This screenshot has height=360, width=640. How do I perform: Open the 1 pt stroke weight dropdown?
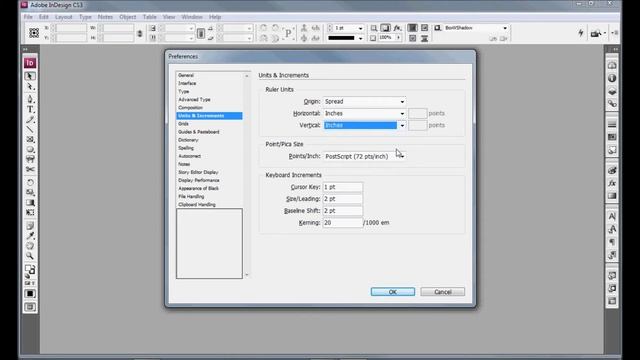coord(360,28)
